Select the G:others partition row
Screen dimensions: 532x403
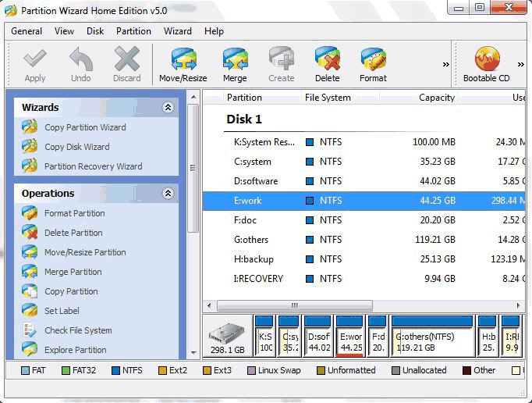[364, 240]
